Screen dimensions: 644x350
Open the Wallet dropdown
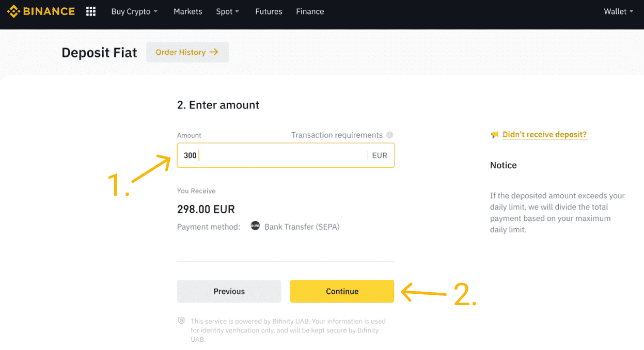click(x=618, y=11)
